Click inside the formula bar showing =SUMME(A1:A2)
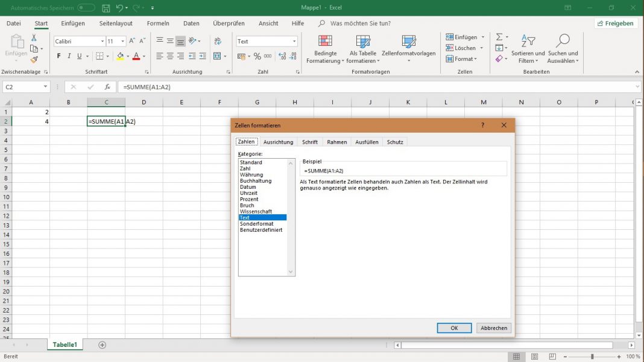644x362 pixels. tap(181, 86)
